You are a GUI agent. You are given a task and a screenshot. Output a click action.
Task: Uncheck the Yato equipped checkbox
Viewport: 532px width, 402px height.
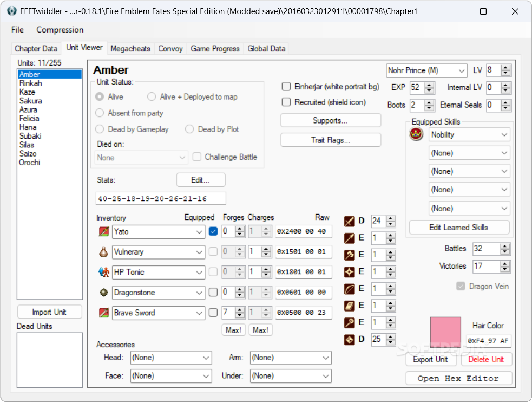click(x=213, y=231)
